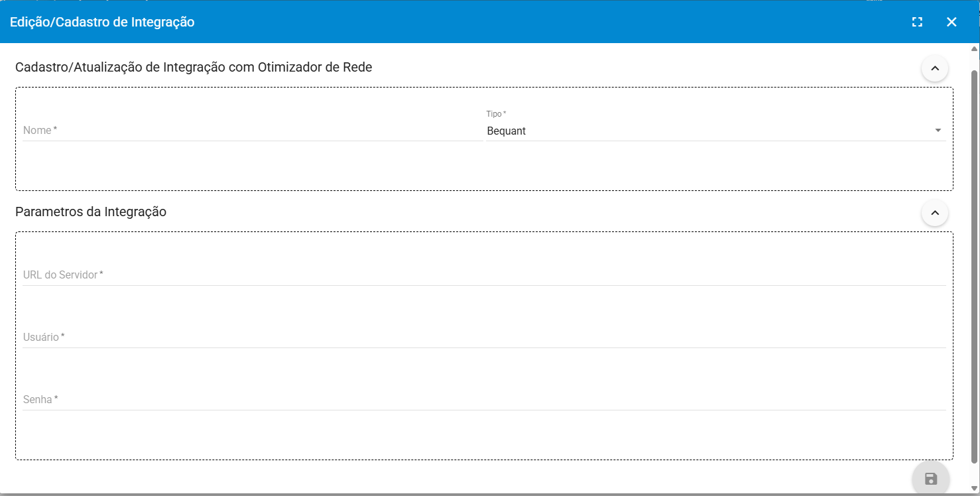
Task: Collapse the Cadastro/Atualização de Integração section
Action: point(935,68)
